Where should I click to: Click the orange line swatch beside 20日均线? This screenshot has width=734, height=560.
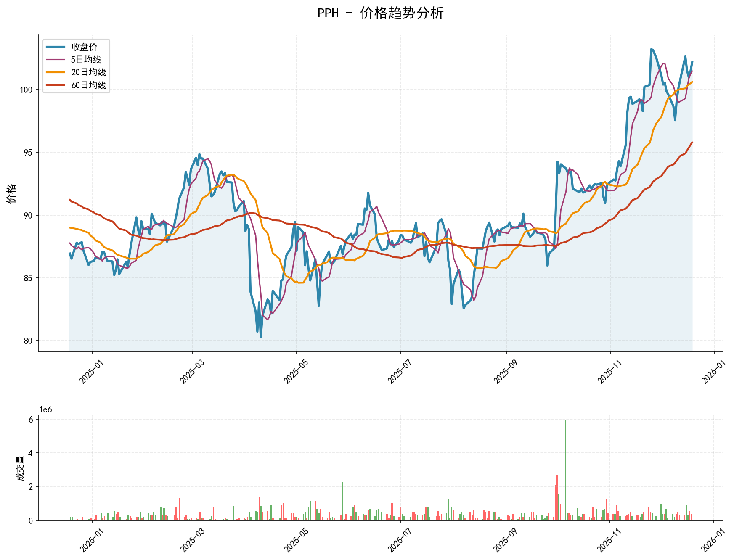(x=56, y=72)
